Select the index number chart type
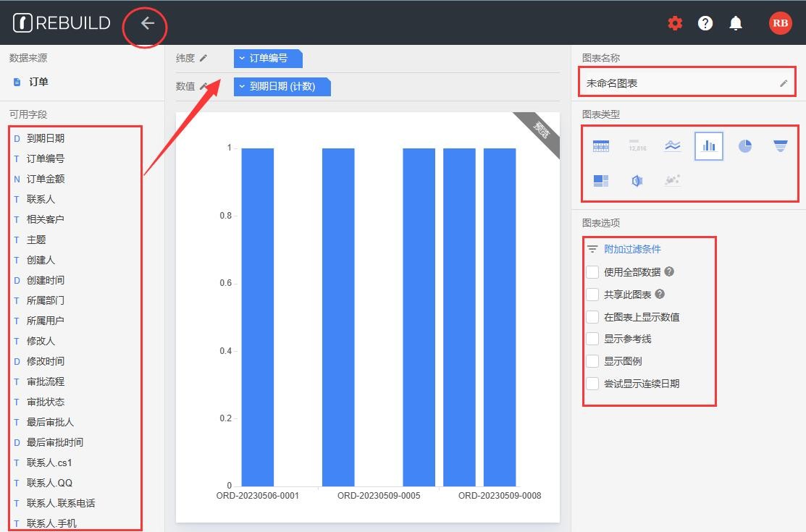 (637, 146)
